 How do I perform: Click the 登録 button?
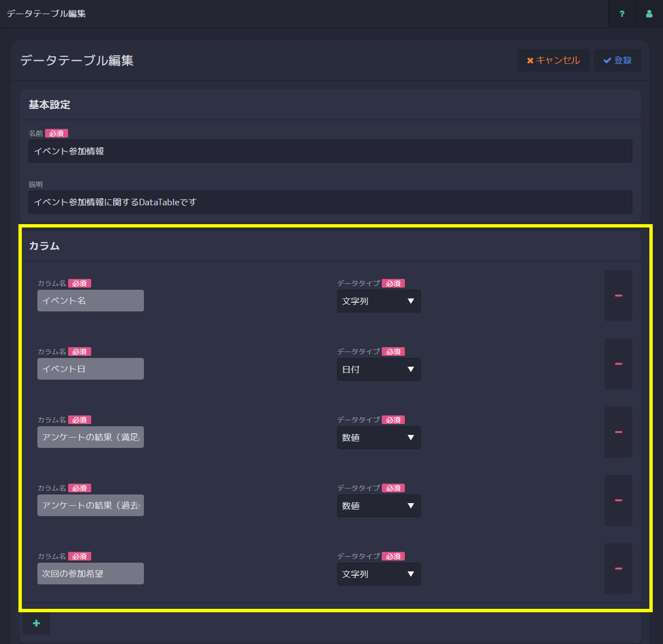pyautogui.click(x=617, y=60)
